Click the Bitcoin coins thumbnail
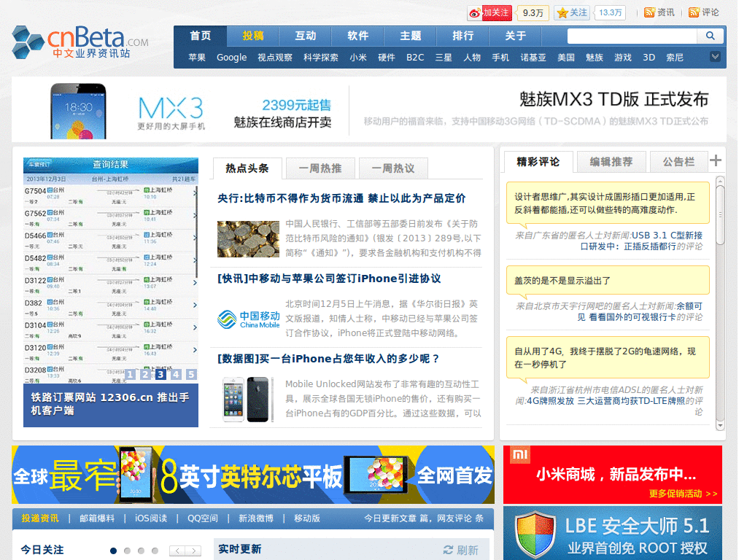This screenshot has height=560, width=747. coord(248,239)
